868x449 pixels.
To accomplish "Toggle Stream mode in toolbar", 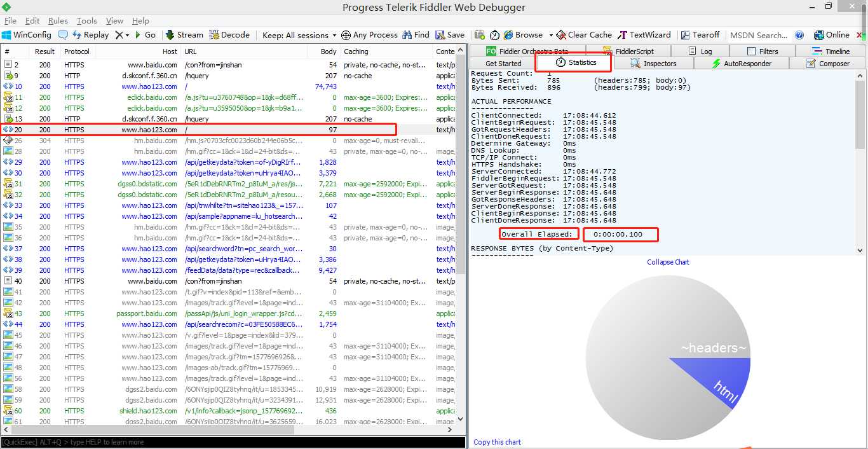I will coord(184,35).
